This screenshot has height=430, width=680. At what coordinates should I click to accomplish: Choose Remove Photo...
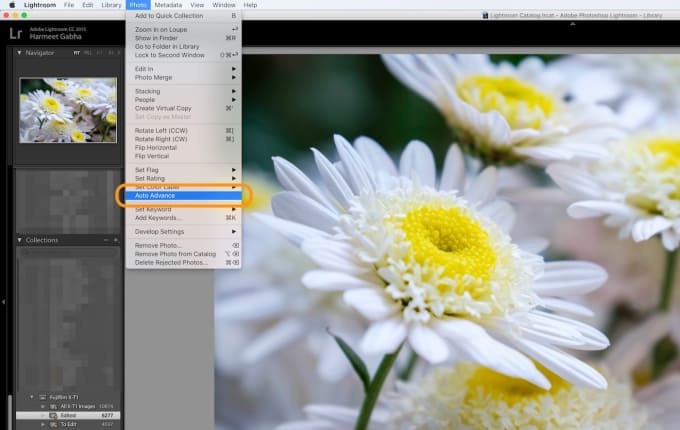point(183,245)
